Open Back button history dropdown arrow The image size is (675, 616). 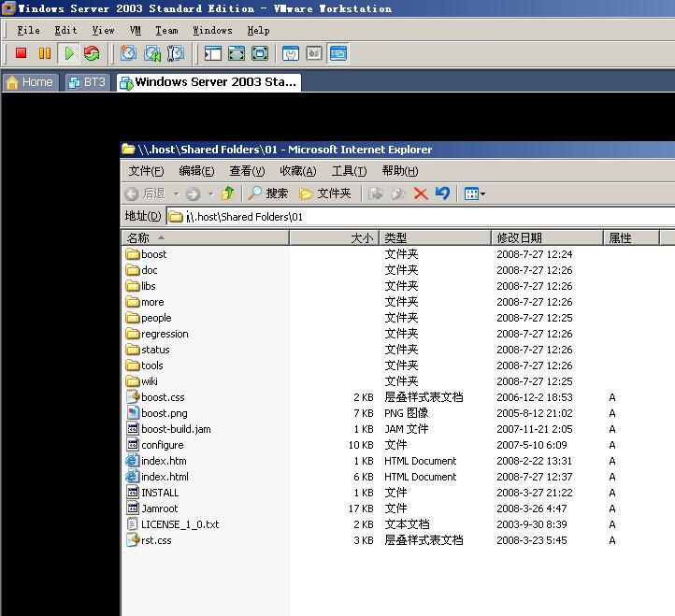click(176, 194)
